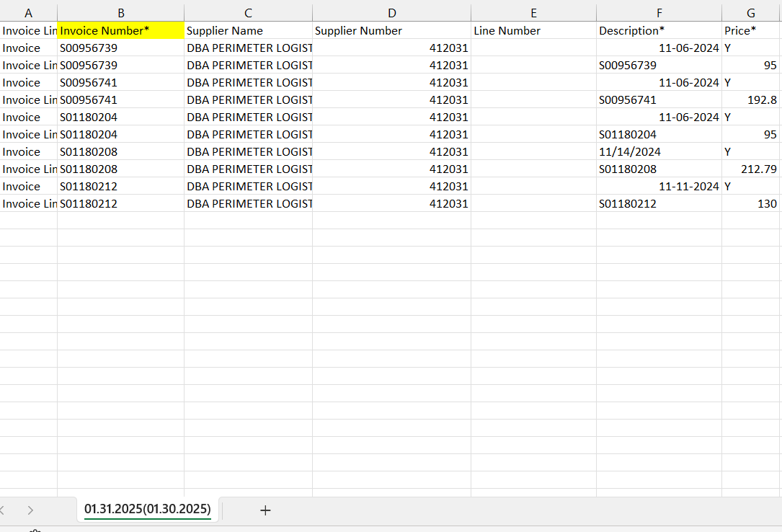Select description cell S01180204
Screen dimensions: 782x532
coord(659,134)
